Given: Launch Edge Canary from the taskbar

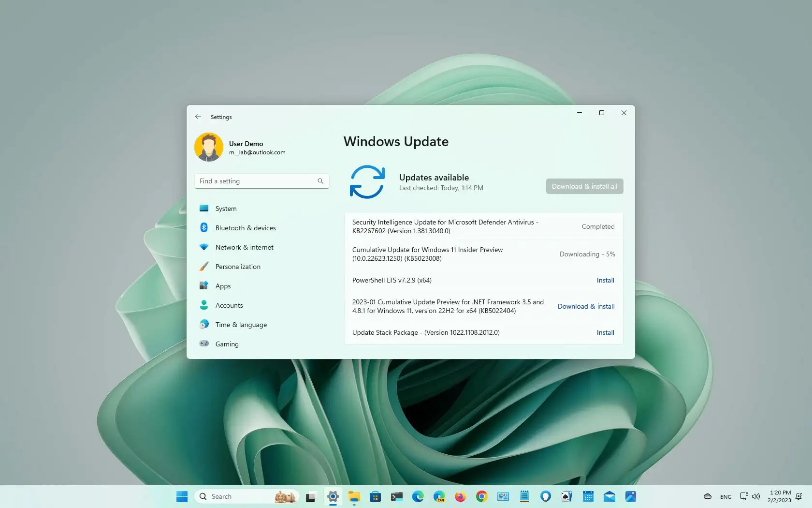Looking at the screenshot, I should 439,496.
